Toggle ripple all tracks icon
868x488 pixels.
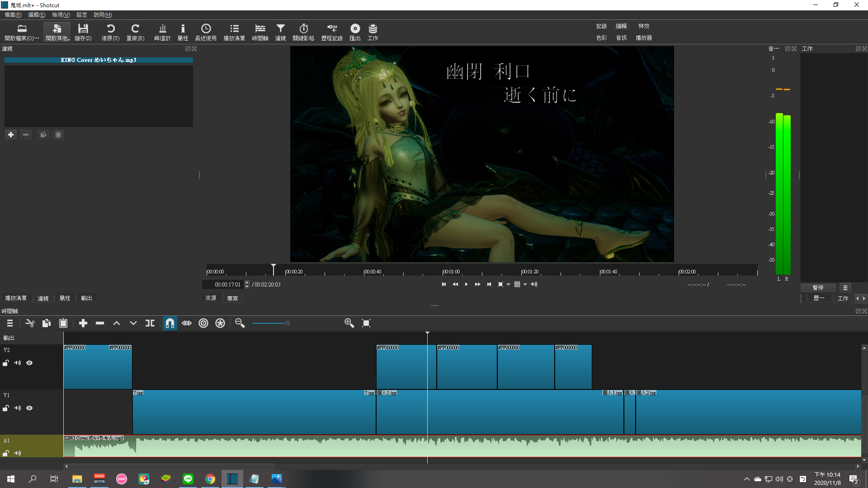pos(220,323)
